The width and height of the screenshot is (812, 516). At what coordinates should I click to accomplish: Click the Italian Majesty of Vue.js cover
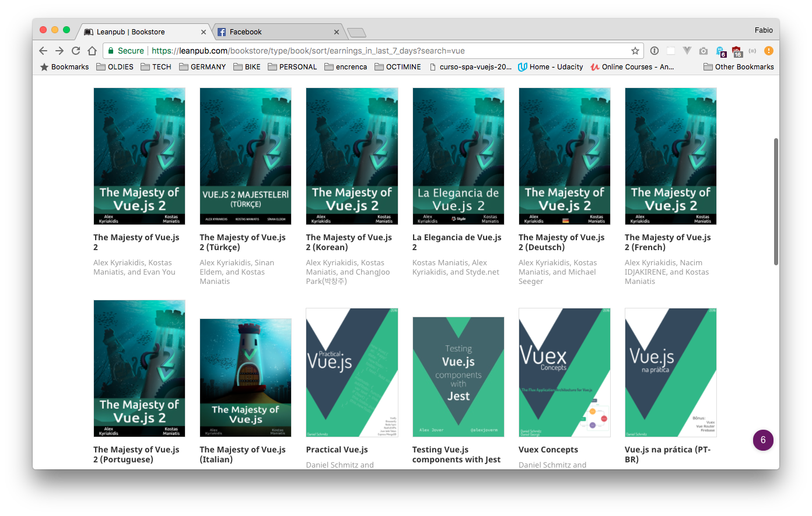coord(246,378)
